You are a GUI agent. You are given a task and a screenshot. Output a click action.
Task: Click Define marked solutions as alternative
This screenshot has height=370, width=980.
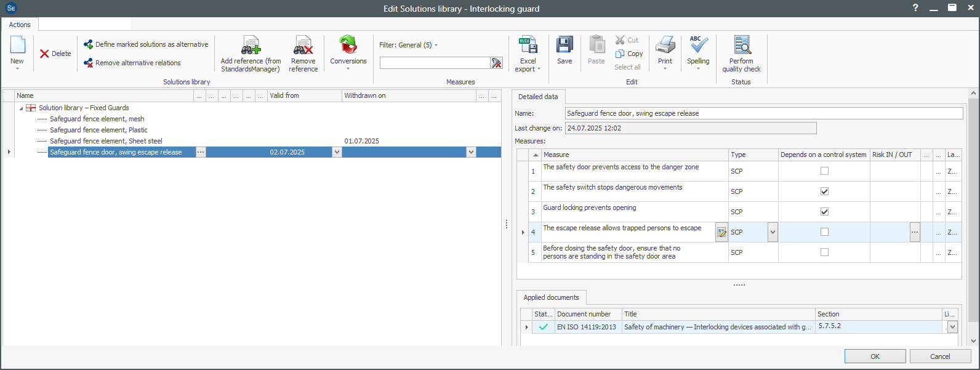(x=147, y=44)
